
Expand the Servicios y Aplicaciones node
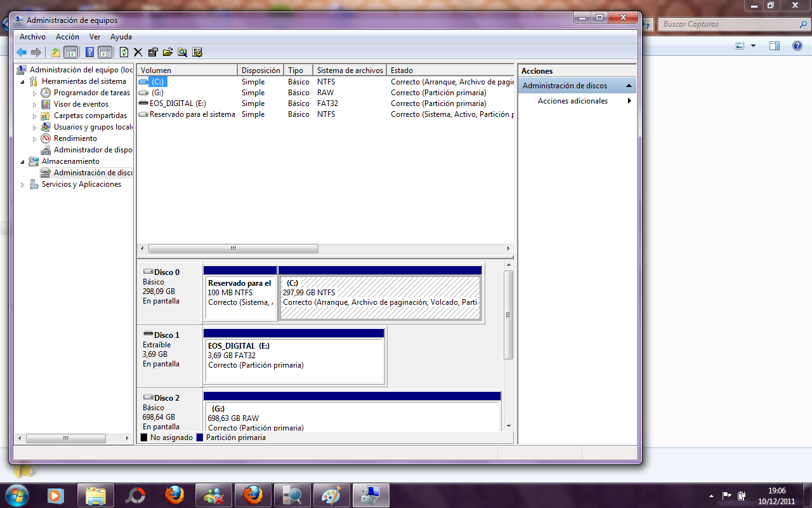(23, 185)
